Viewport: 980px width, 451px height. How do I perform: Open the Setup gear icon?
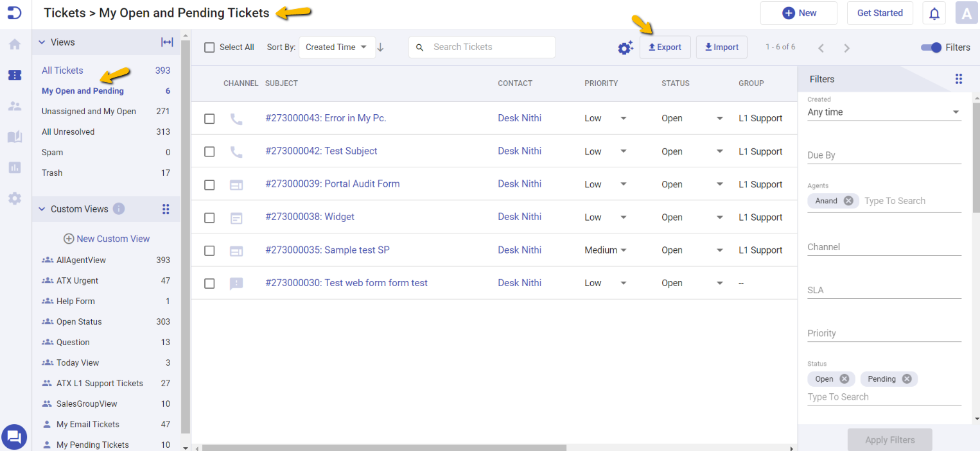14,198
